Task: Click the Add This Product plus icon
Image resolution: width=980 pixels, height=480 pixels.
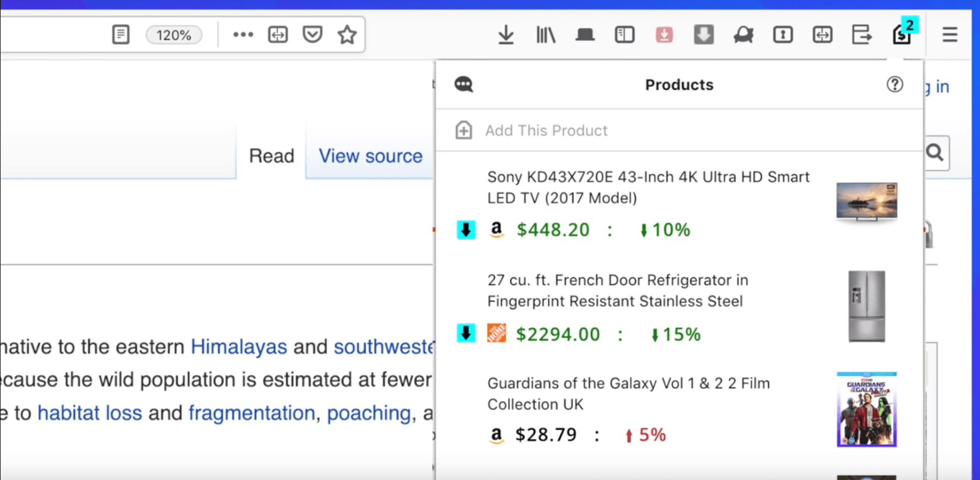Action: [x=464, y=130]
